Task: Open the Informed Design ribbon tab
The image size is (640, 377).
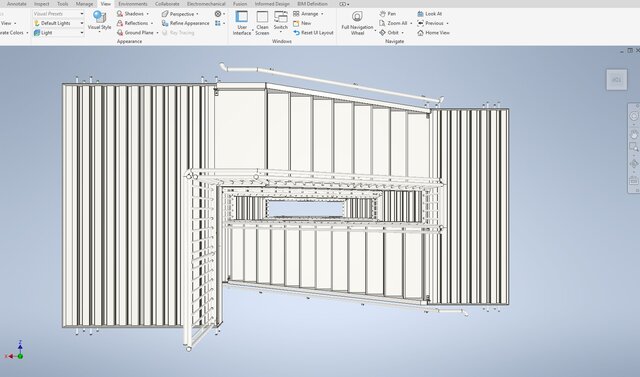Action: pyautogui.click(x=272, y=4)
